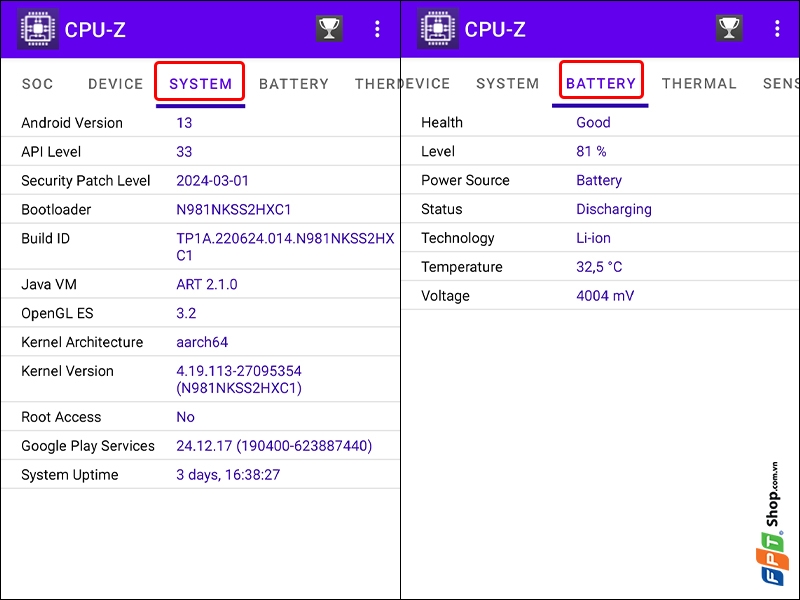Switch to BATTERY tab in left screen
The width and height of the screenshot is (800, 600).
pyautogui.click(x=294, y=84)
